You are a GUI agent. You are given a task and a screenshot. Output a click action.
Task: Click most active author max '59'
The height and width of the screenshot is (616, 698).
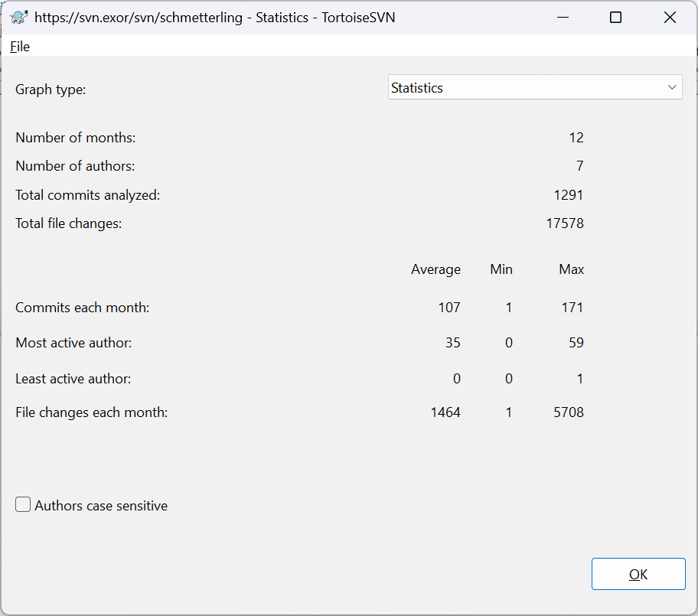(x=576, y=343)
